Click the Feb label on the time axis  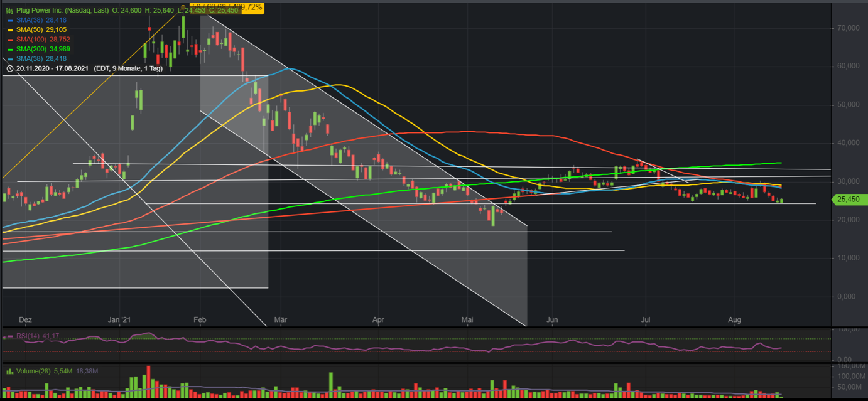point(200,320)
